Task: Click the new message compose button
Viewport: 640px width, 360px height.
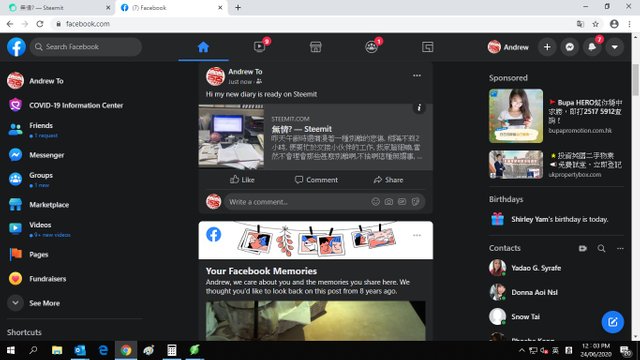Action: pos(613,322)
